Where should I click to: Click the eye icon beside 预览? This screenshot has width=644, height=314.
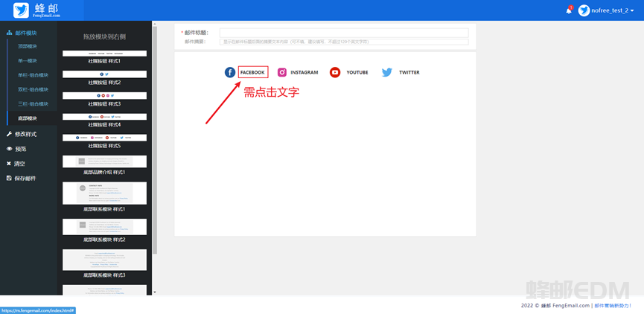pyautogui.click(x=9, y=149)
